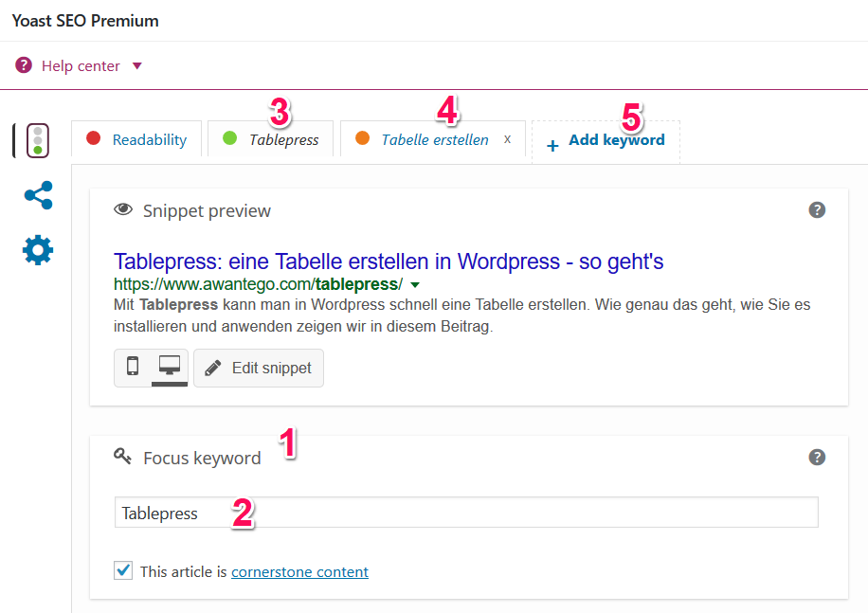Image resolution: width=868 pixels, height=613 pixels.
Task: Click the eye icon beside Snippet preview
Action: click(x=123, y=209)
